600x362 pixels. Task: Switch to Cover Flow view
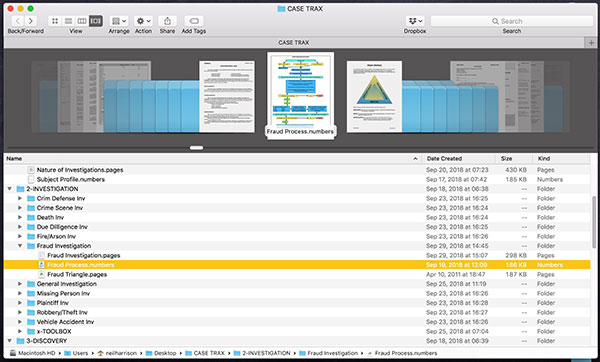tap(96, 21)
